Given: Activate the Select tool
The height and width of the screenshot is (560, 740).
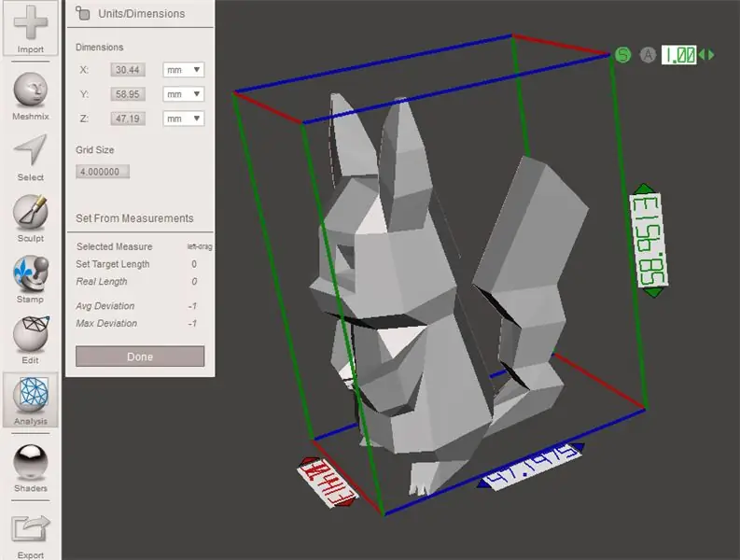Looking at the screenshot, I should 31,157.
